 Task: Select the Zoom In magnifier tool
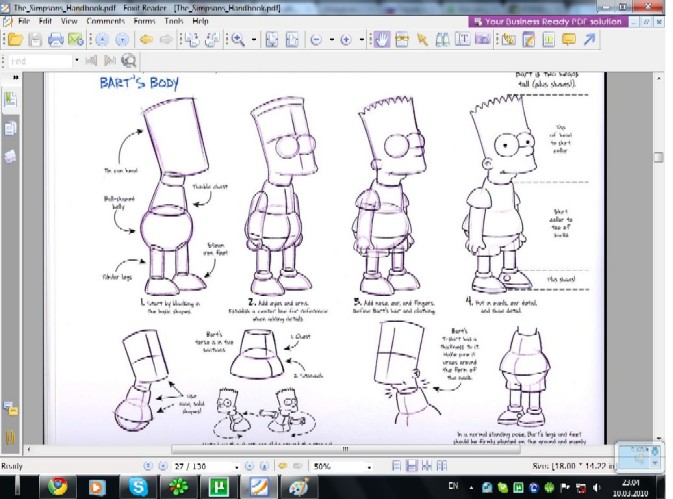coord(238,40)
